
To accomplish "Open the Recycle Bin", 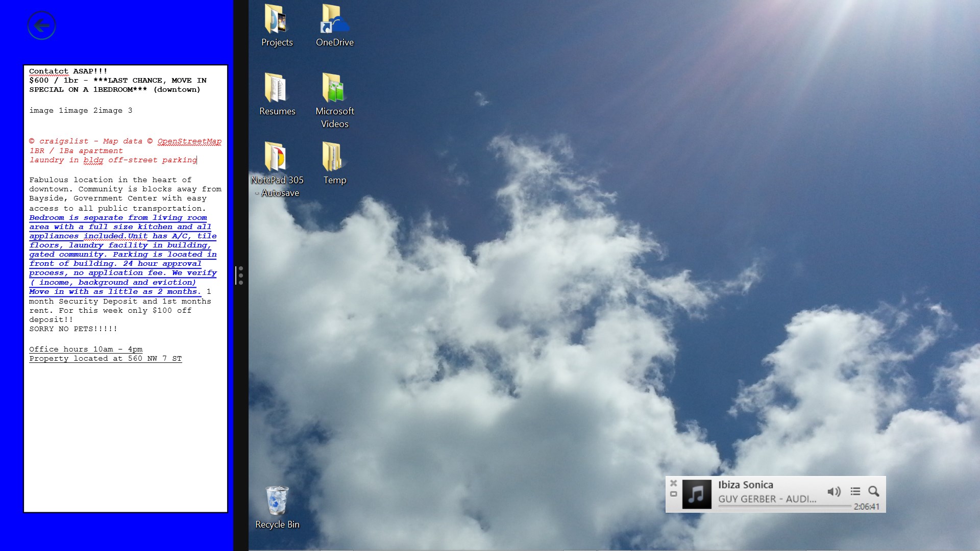I will [276, 501].
